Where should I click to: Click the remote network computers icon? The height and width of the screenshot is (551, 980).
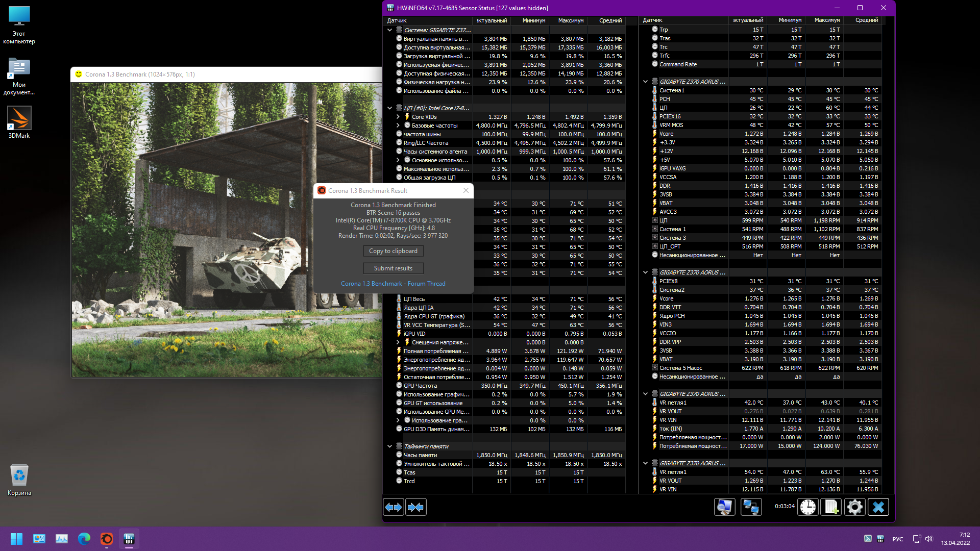pos(751,507)
